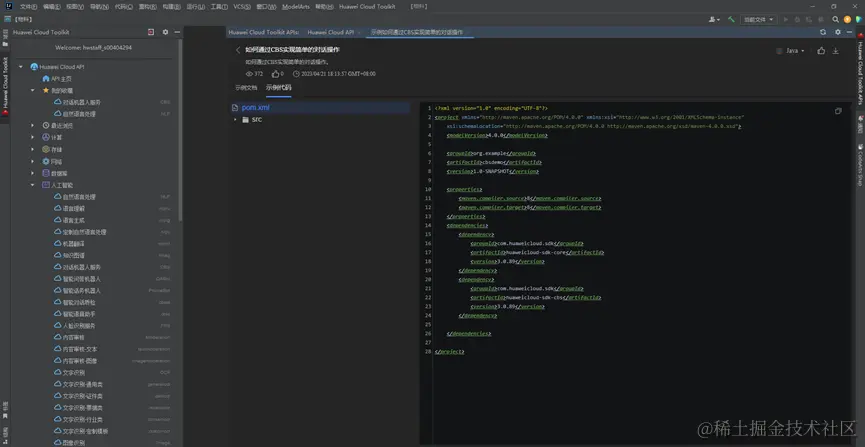Click the red icon in the Toolkit panel header
The width and height of the screenshot is (865, 447).
coord(151,32)
